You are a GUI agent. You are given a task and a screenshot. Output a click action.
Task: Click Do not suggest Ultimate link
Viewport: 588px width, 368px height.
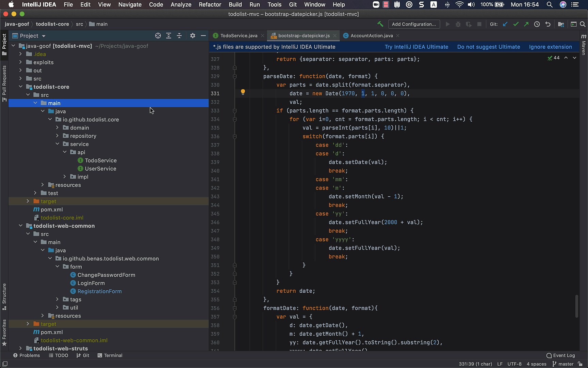(x=489, y=47)
